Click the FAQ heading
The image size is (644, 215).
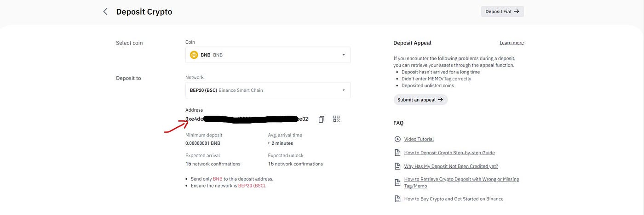pos(398,123)
